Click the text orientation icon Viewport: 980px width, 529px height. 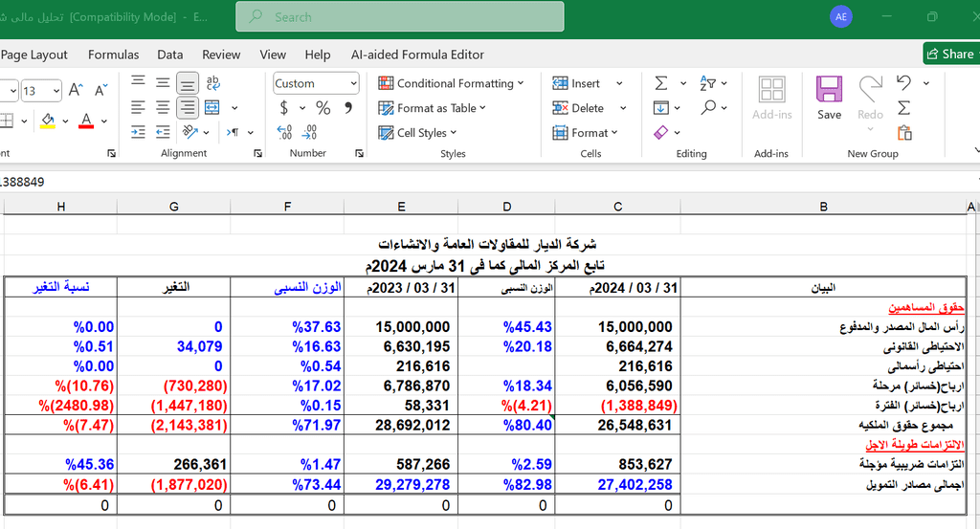(190, 132)
